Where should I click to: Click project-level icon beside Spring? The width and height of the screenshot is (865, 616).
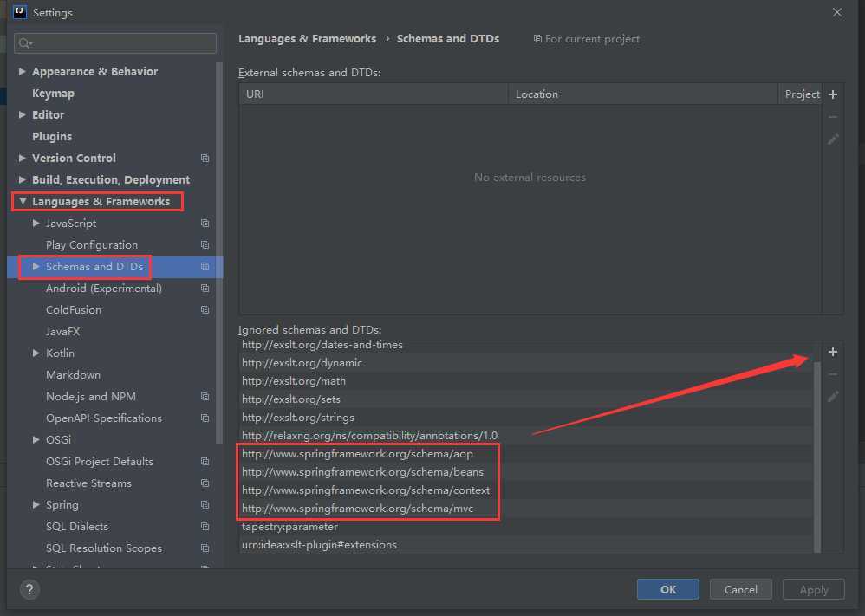click(x=205, y=505)
